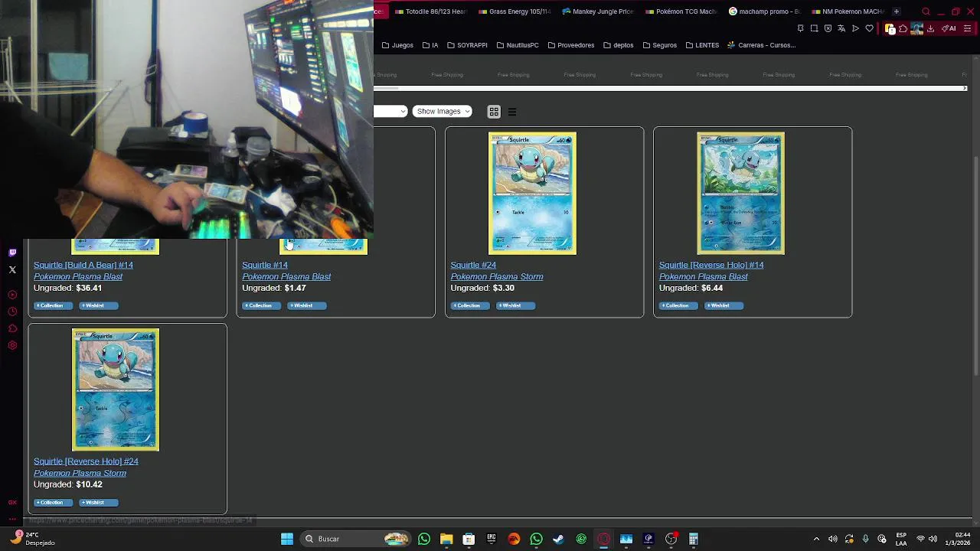Open the Proveedores bookmarks folder
The height and width of the screenshot is (551, 980).
click(x=571, y=45)
